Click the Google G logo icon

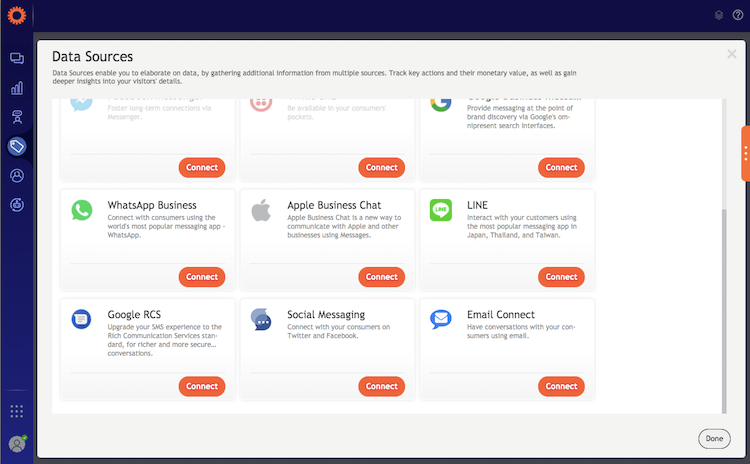click(x=441, y=104)
